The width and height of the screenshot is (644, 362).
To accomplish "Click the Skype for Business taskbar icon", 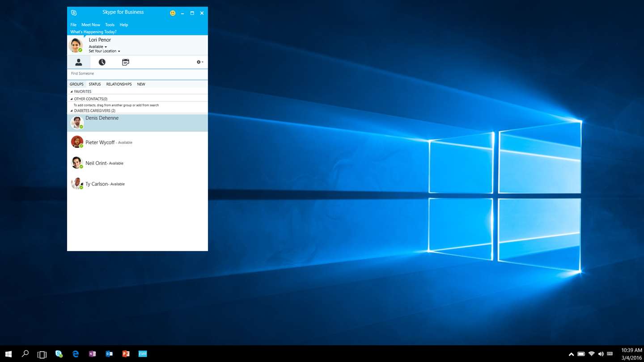I will tap(59, 354).
